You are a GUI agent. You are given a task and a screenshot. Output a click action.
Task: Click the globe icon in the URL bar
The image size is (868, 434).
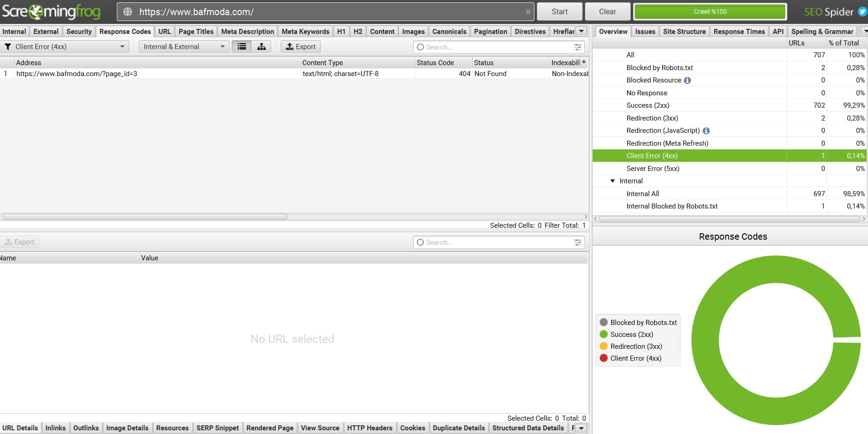[x=128, y=12]
